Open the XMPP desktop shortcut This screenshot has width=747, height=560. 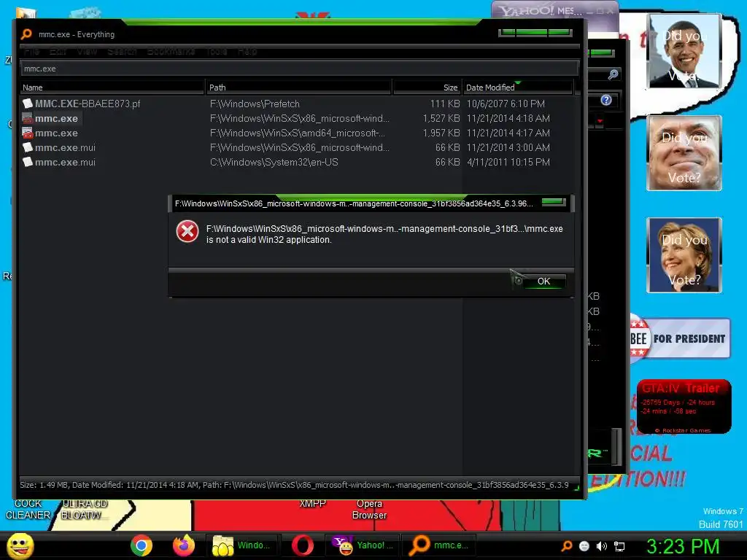point(312,503)
